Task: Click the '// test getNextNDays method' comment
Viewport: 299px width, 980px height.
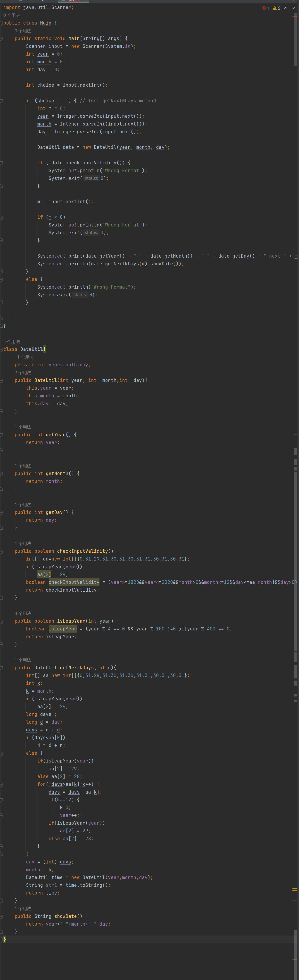Action: coord(118,101)
